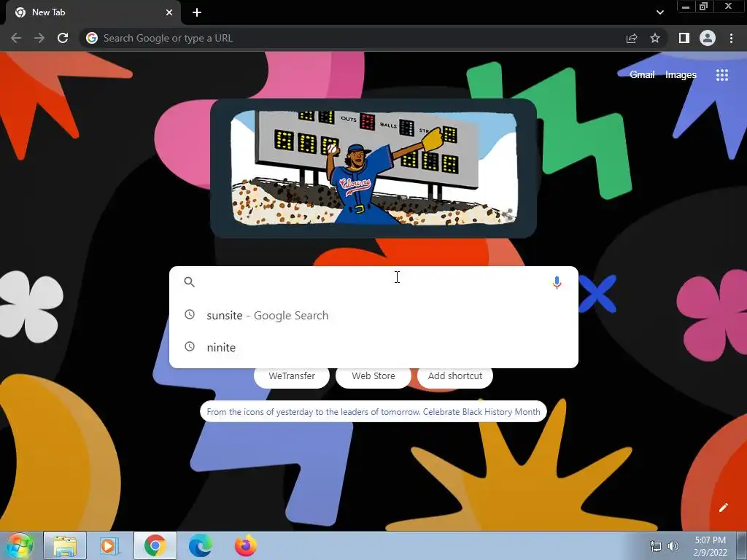Launch Windows Media Player from taskbar

(x=109, y=545)
